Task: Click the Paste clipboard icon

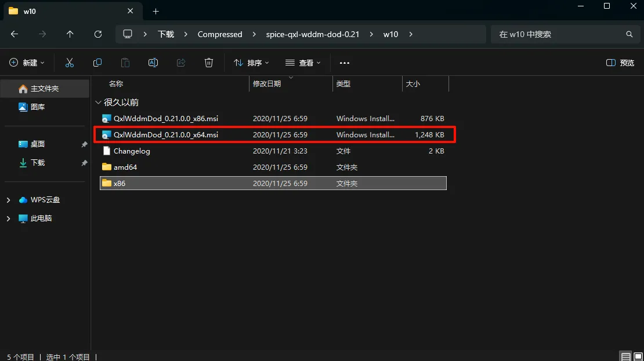Action: click(x=125, y=63)
